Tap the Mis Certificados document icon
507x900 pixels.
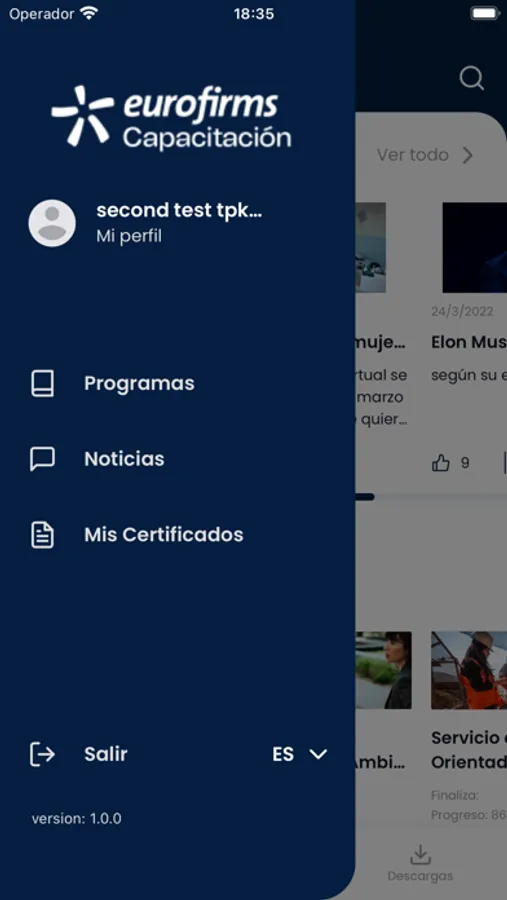point(42,535)
